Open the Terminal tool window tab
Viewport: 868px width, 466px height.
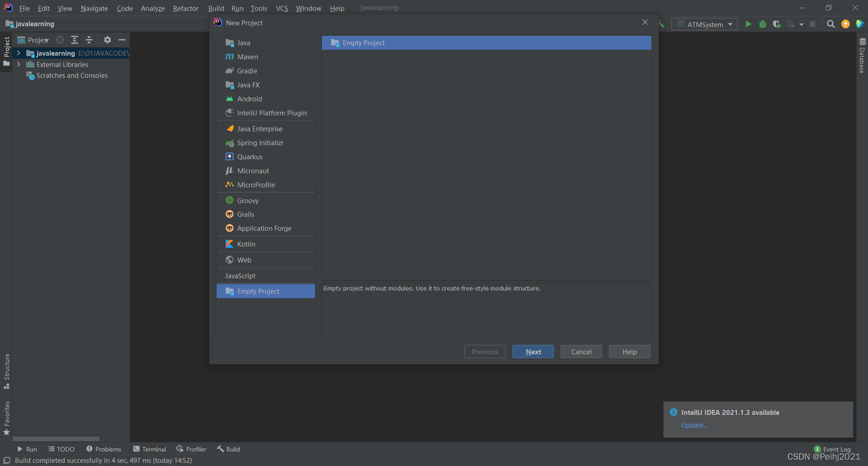(x=150, y=449)
